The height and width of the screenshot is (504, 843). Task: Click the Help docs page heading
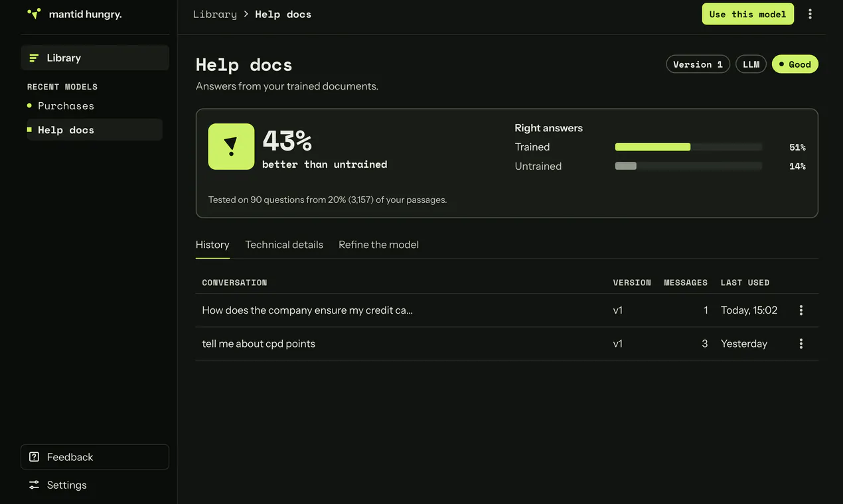click(x=244, y=64)
